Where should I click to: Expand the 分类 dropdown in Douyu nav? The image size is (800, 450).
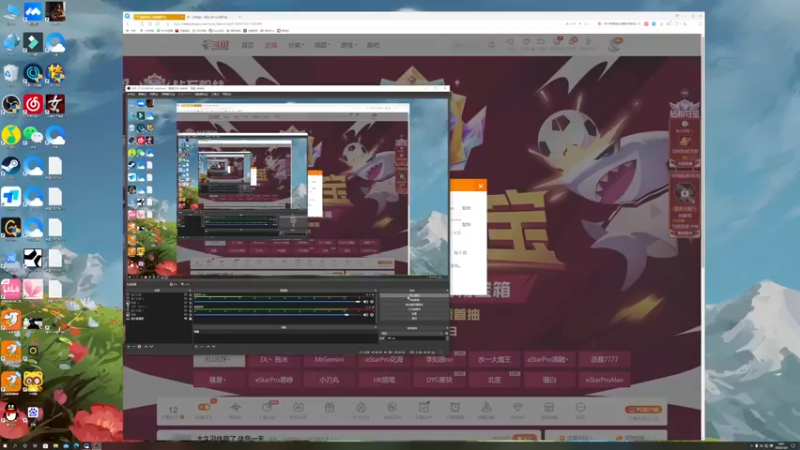pos(296,45)
